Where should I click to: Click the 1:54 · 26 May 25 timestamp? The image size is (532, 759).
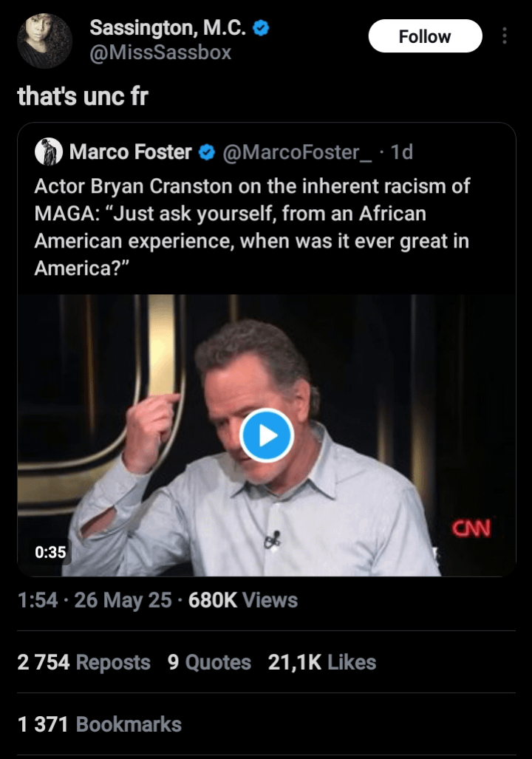click(95, 599)
